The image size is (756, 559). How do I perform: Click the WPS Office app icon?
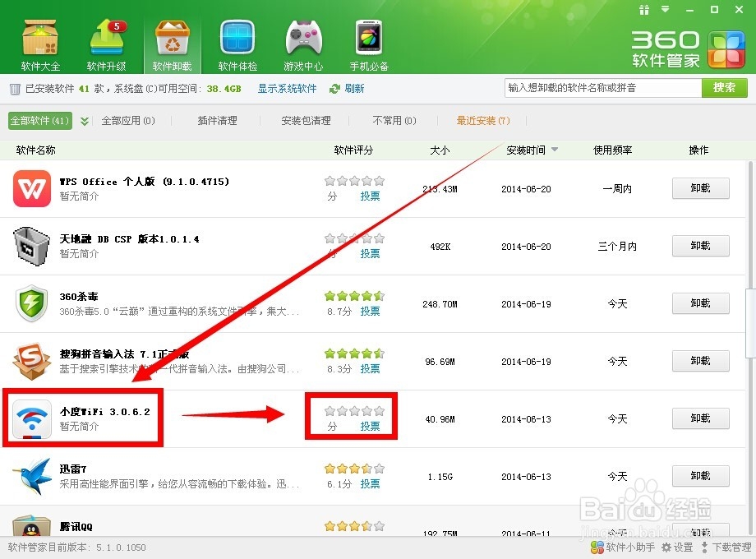[32, 188]
